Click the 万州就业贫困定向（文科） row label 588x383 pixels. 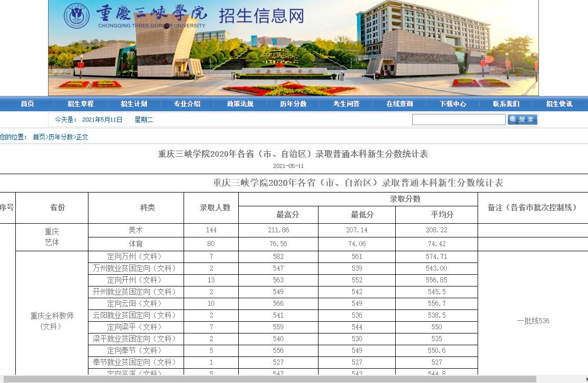tap(135, 268)
